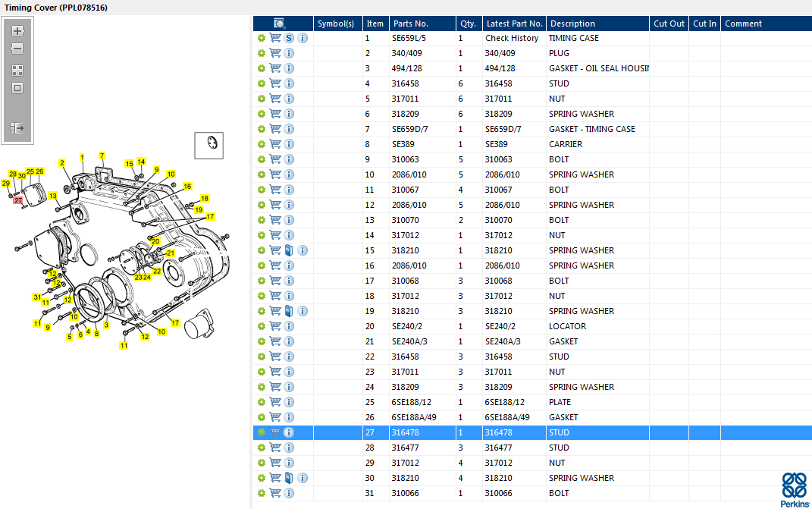Click callout number 7 on the diagram

(102, 156)
